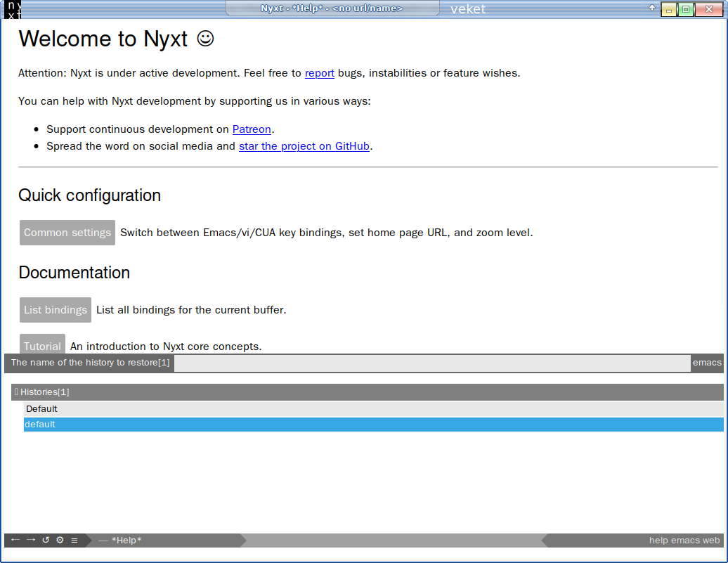This screenshot has height=563, width=728.
Task: Select the *Help* tab in the status bar
Action: click(x=126, y=541)
